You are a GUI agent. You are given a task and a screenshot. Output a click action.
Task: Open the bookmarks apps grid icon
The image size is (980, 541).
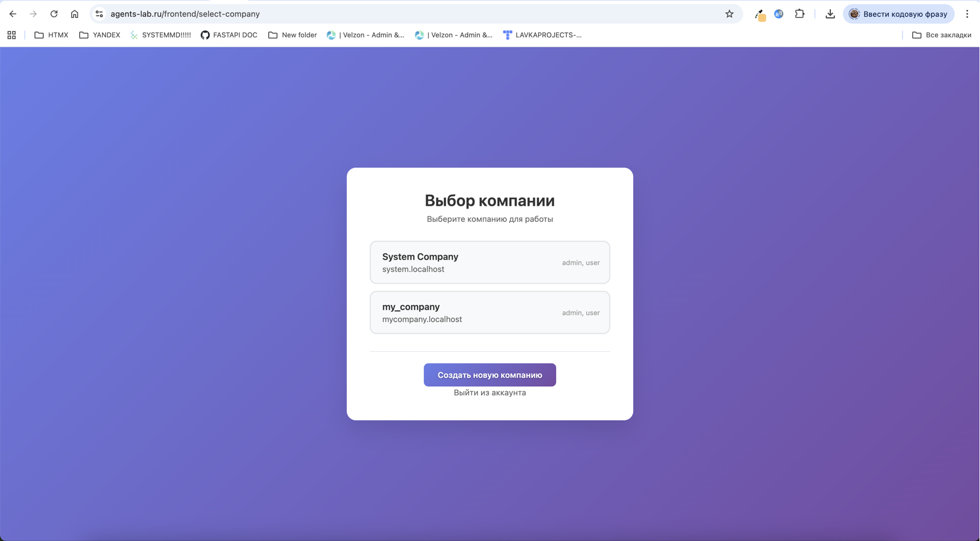[x=11, y=35]
